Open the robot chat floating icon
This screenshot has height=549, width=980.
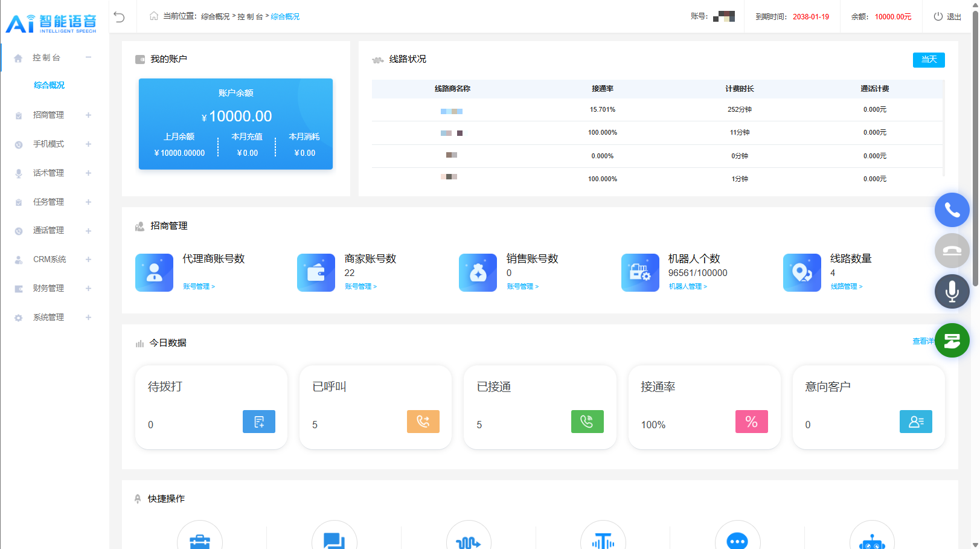(952, 340)
